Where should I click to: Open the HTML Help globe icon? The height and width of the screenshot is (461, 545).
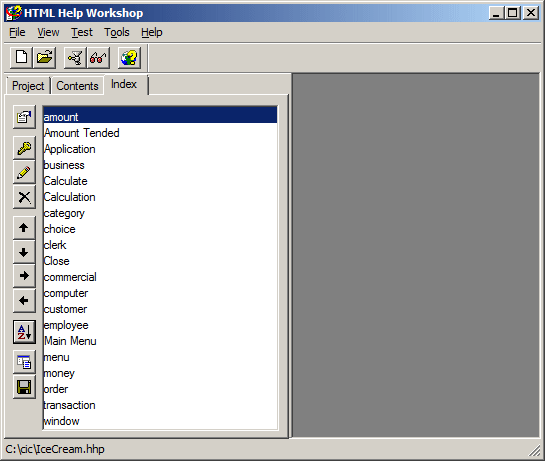point(130,57)
